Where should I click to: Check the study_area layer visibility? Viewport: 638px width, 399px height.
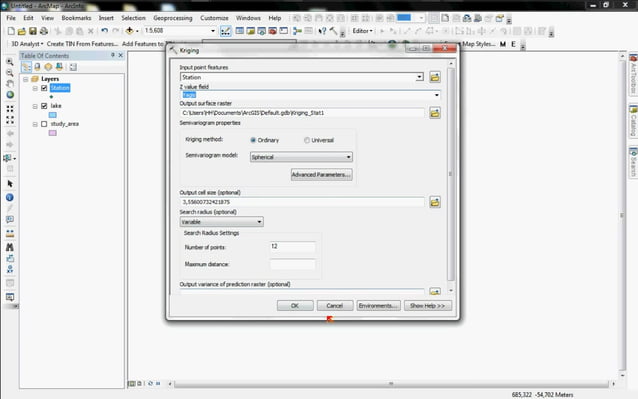pos(44,124)
